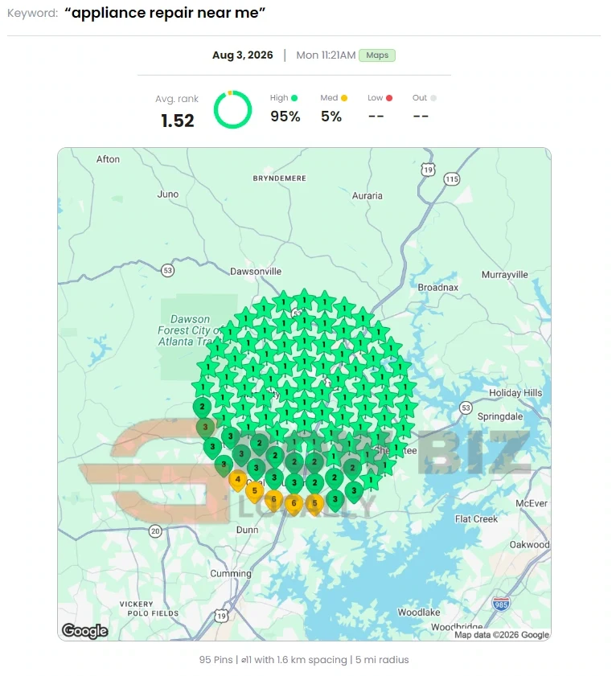Image resolution: width=616 pixels, height=676 pixels.
Task: Click the Route 115 highway shield
Action: [x=452, y=179]
